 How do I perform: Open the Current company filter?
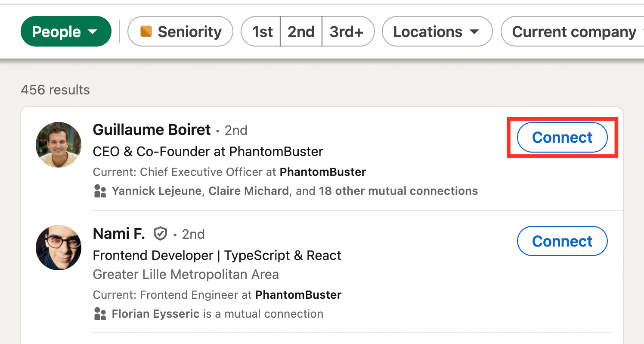(x=573, y=31)
